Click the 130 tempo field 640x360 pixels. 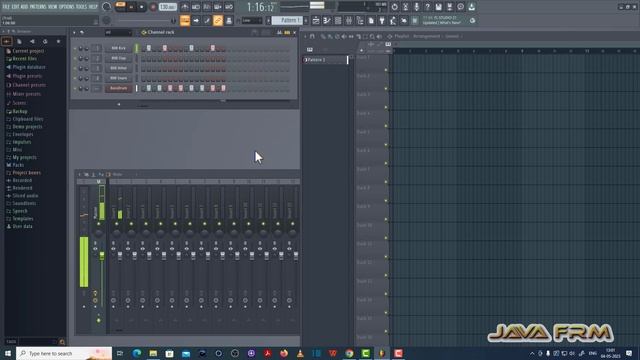(x=167, y=7)
